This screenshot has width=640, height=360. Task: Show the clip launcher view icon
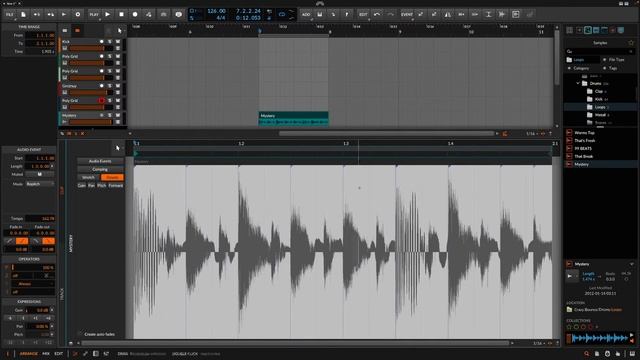[64, 31]
